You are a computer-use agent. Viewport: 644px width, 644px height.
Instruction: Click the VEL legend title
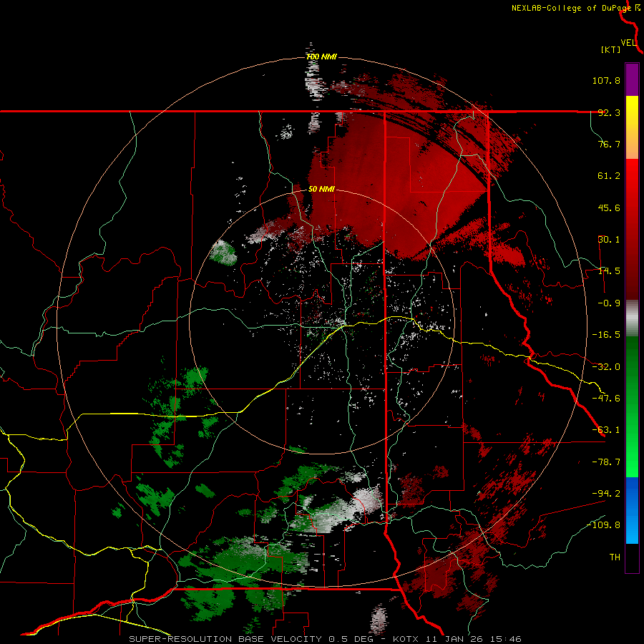pos(628,42)
